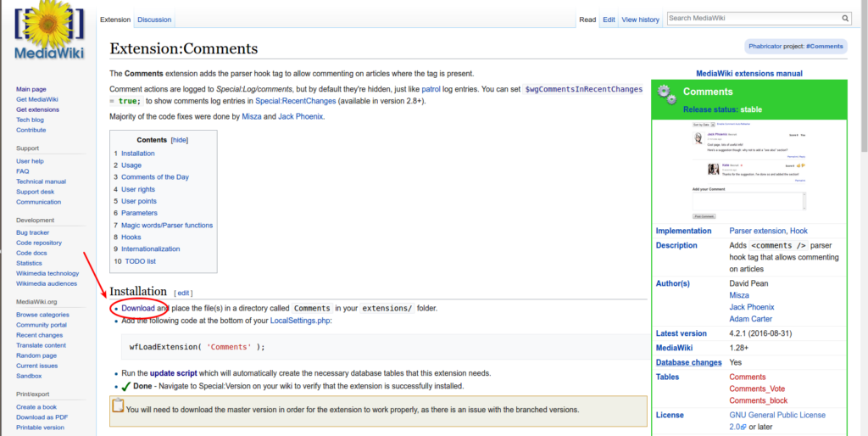Jump to Usage in Contents
The height and width of the screenshot is (436, 868).
tap(131, 165)
